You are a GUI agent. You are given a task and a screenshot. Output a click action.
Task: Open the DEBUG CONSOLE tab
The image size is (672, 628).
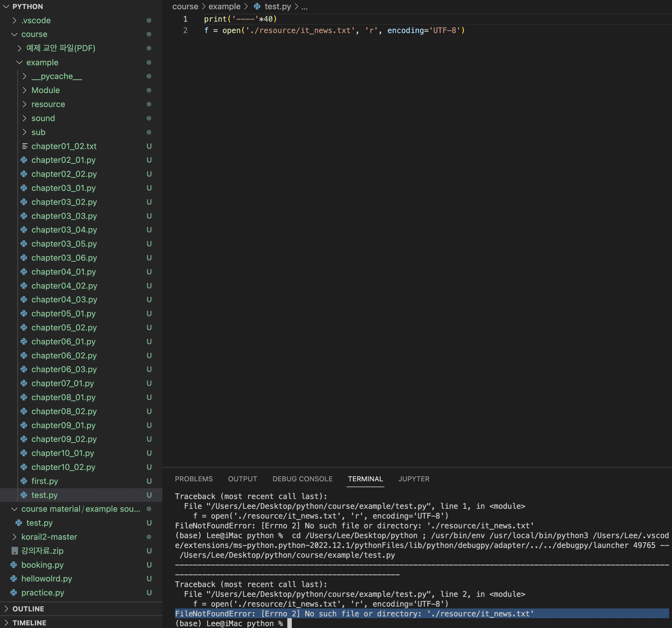coord(302,479)
